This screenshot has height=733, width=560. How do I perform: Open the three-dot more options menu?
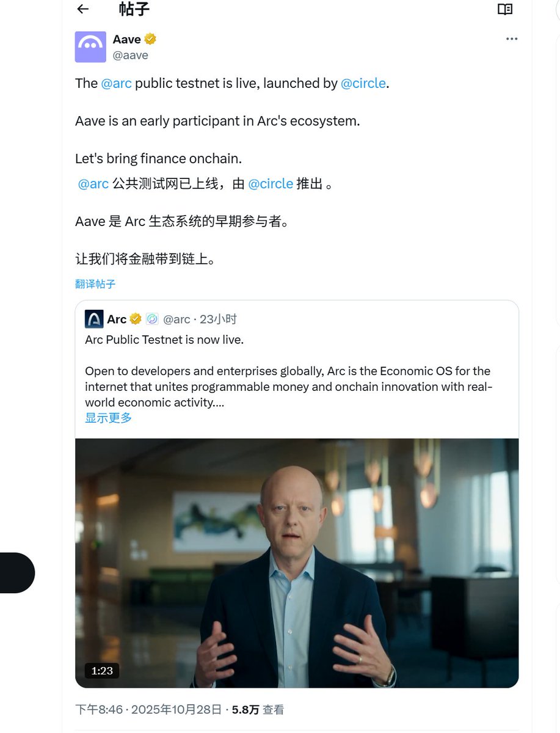tap(512, 39)
